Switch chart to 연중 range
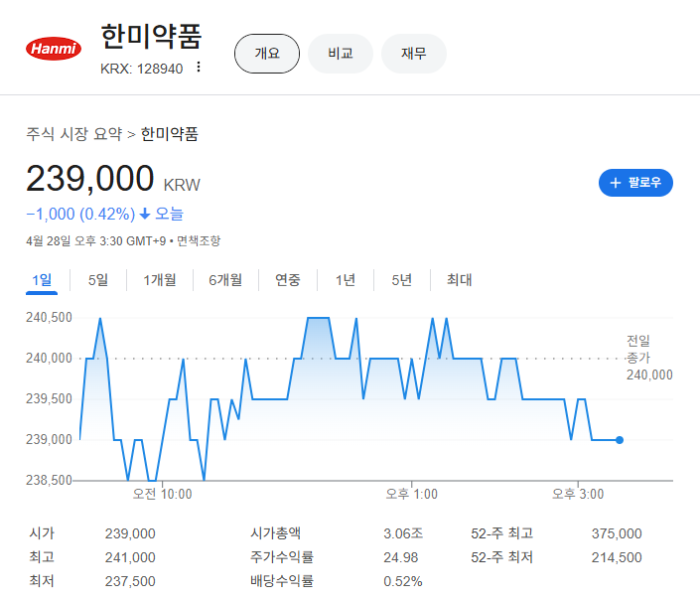Screen dimensions: 700x601 288,280
